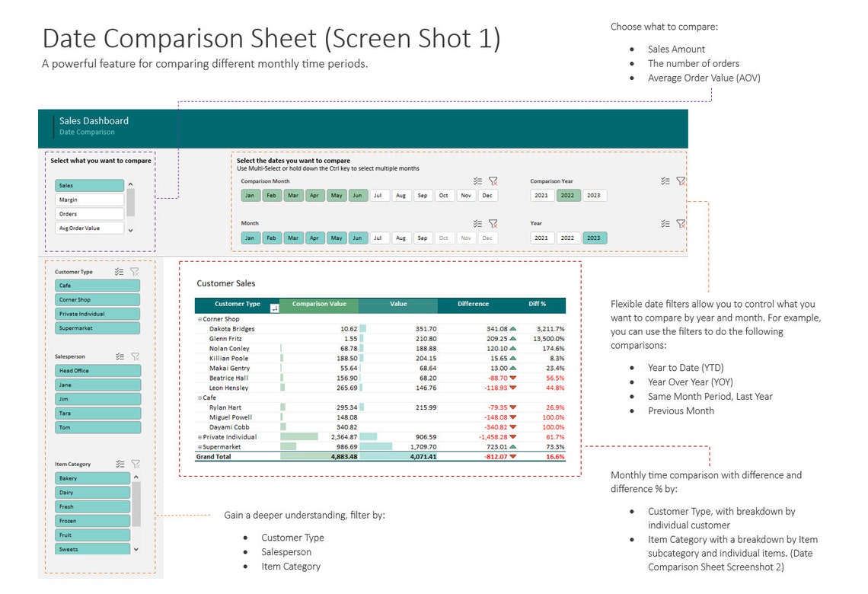Clear the filter on the Comparison Year slicer
Image resolution: width=868 pixels, height=594 pixels.
(681, 181)
